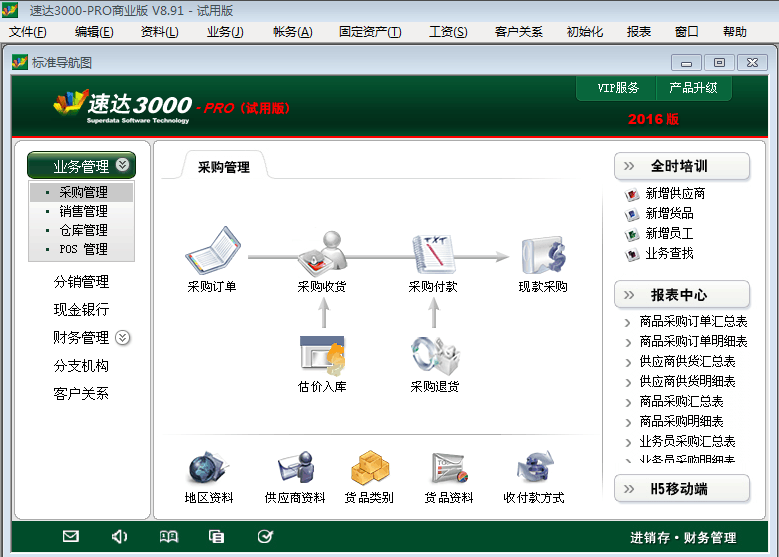Image resolution: width=779 pixels, height=557 pixels.
Task: Click the icon beside 新增货品
Action: click(x=631, y=214)
